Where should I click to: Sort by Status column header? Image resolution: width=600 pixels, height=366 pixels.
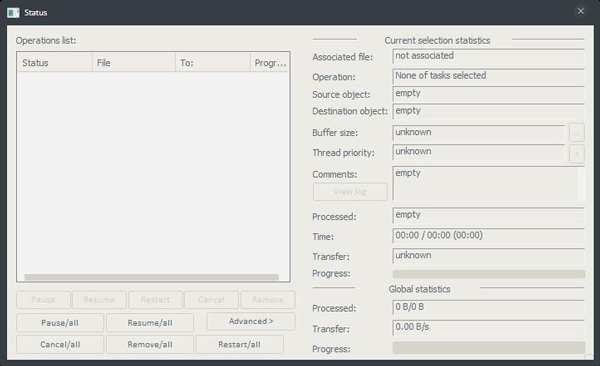pos(55,62)
